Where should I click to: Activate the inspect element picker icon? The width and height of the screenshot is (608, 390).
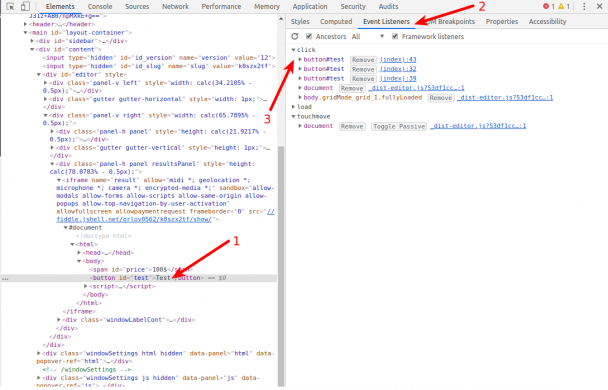click(x=10, y=6)
